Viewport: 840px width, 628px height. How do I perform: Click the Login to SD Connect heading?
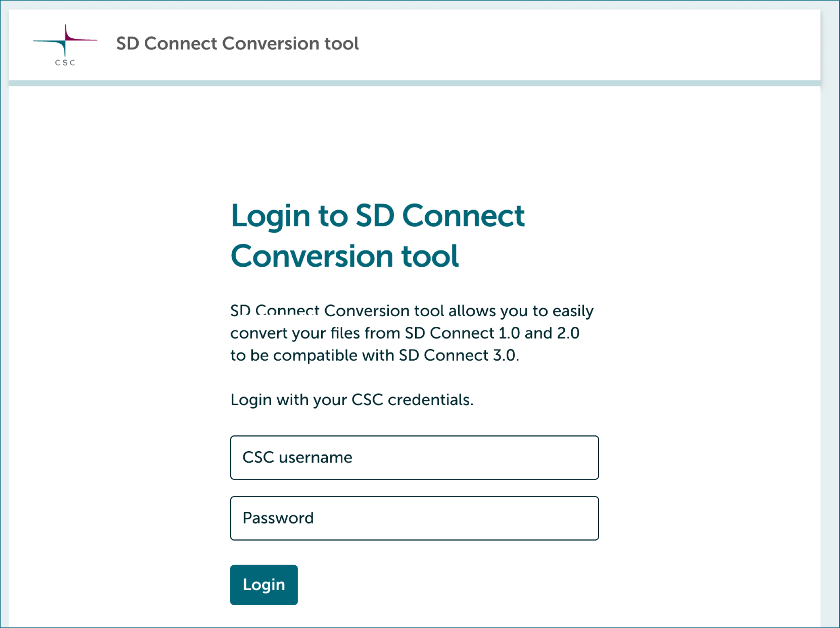pos(377,235)
